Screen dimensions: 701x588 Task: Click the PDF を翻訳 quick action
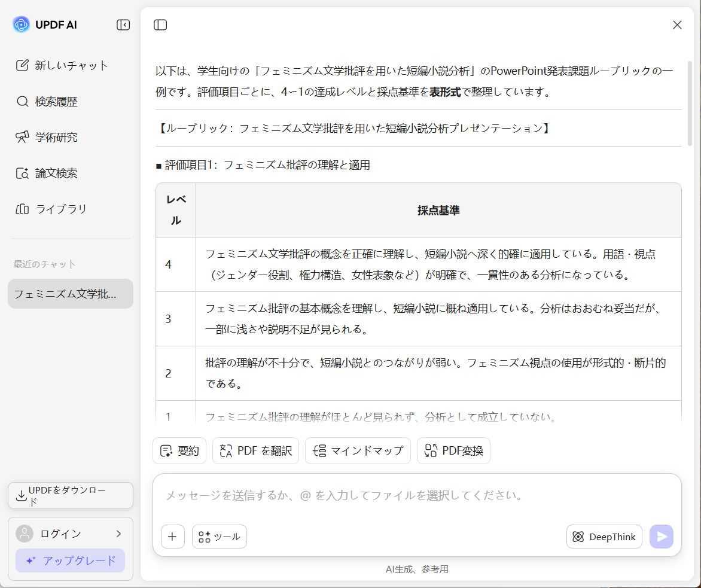click(255, 451)
